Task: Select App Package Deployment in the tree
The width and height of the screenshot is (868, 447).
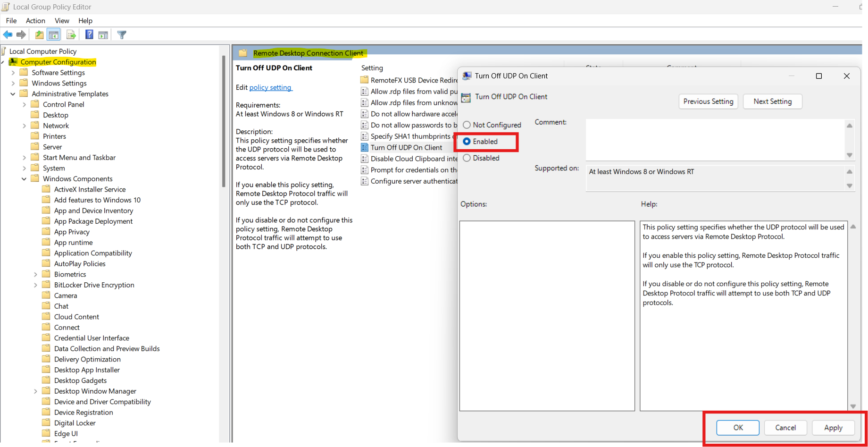Action: tap(93, 221)
